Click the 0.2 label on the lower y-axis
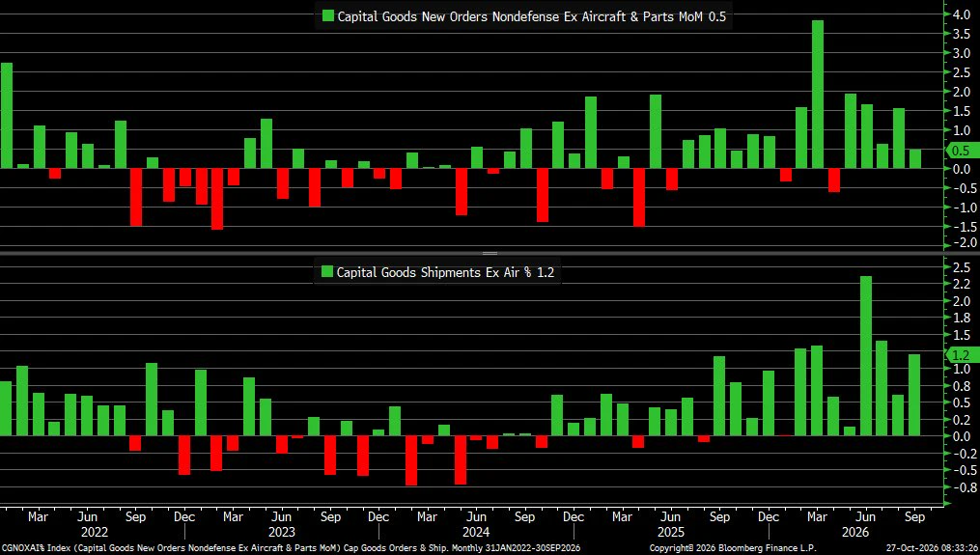 pos(962,419)
